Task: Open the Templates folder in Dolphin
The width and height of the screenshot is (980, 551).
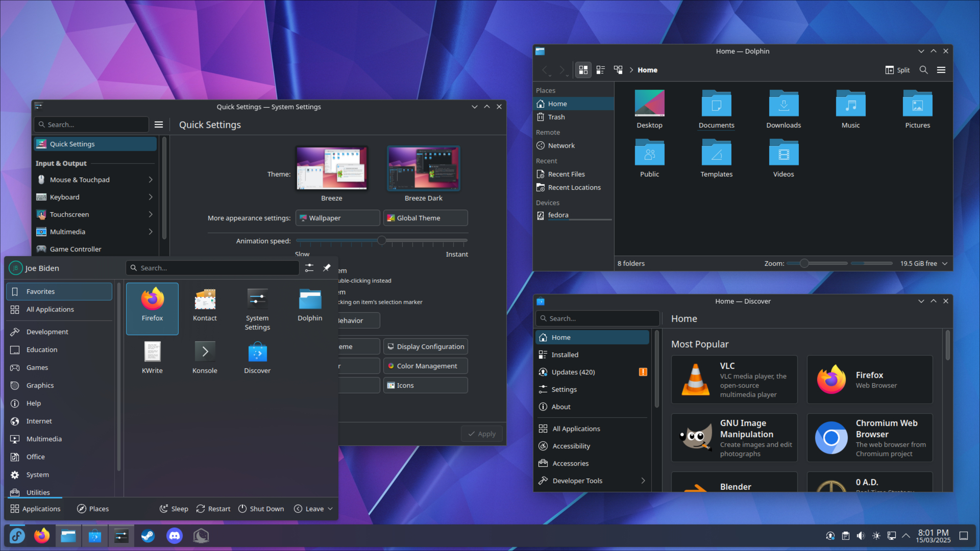Action: pos(717,159)
